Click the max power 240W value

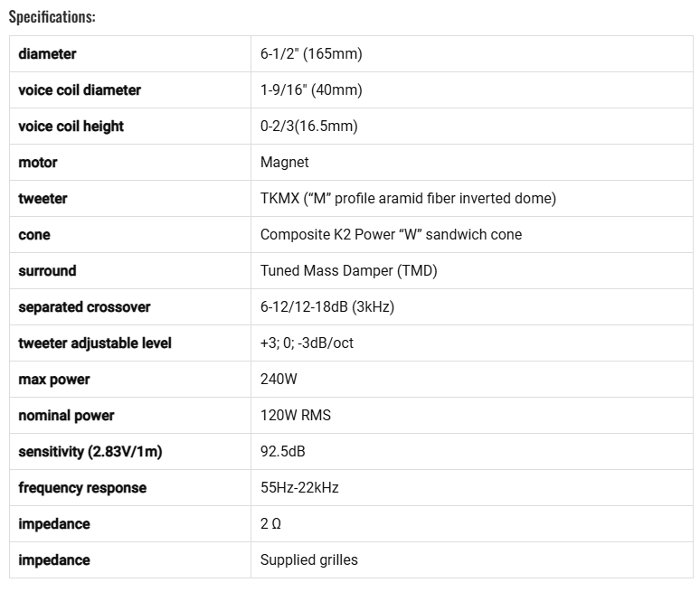click(279, 380)
